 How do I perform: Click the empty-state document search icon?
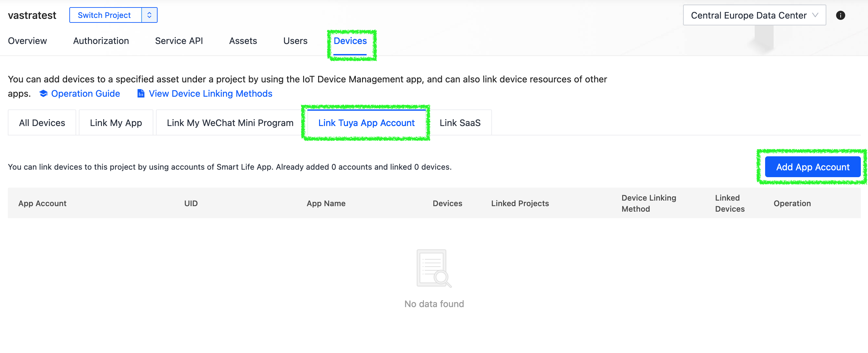coord(434,268)
